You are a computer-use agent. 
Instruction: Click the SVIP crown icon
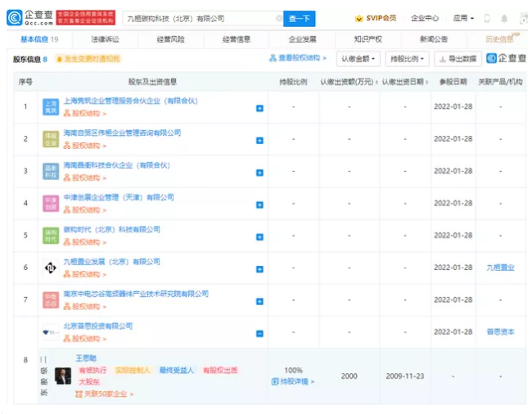359,19
